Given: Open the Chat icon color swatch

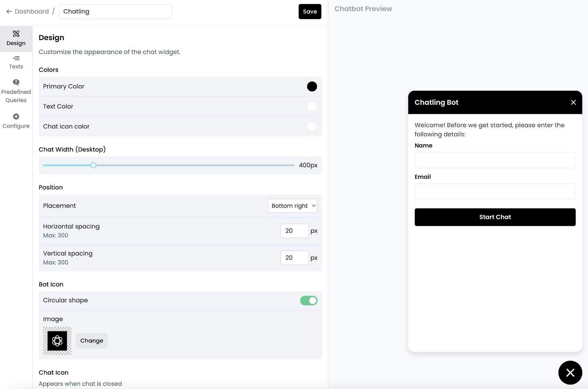Looking at the screenshot, I should click(312, 126).
